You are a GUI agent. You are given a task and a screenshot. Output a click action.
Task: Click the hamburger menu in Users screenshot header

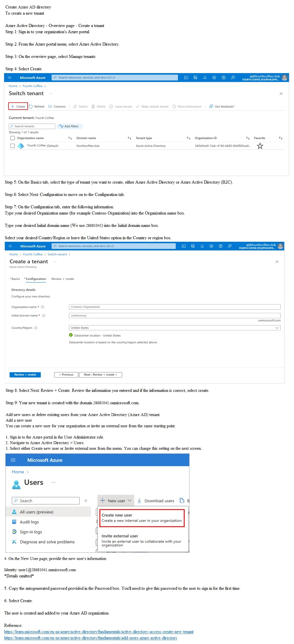pyautogui.click(x=13, y=460)
